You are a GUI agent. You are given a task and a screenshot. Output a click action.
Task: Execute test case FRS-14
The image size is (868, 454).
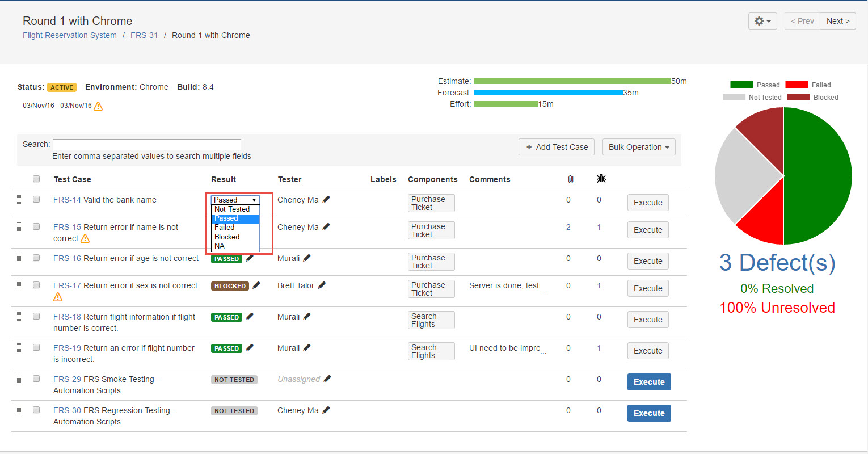click(648, 203)
